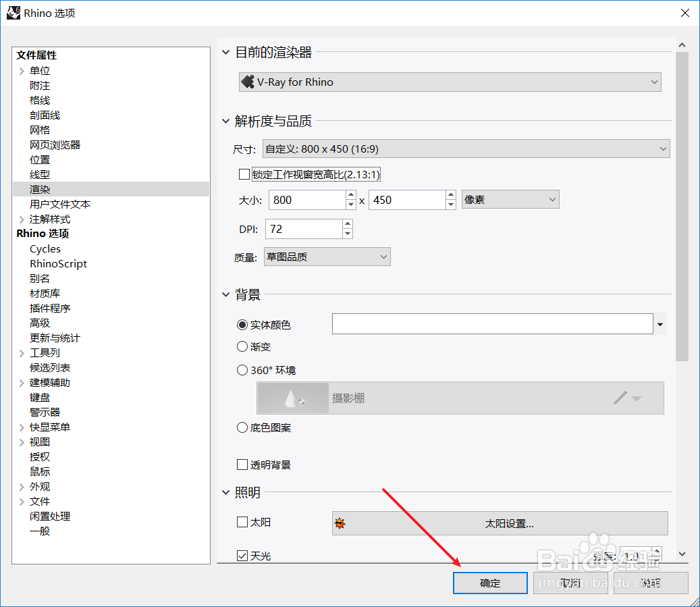Select 附注 in the options tree

click(x=40, y=85)
